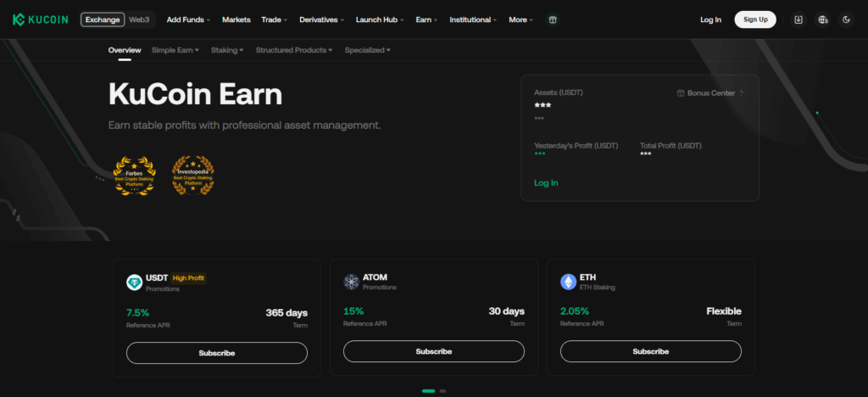The height and width of the screenshot is (397, 868).
Task: Switch to Web3 mode
Action: tap(140, 20)
